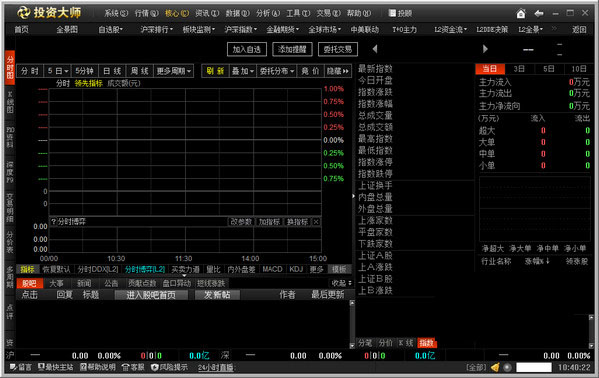The width and height of the screenshot is (599, 378).
Task: Click the 投顾 advisor icon button
Action: pos(400,13)
